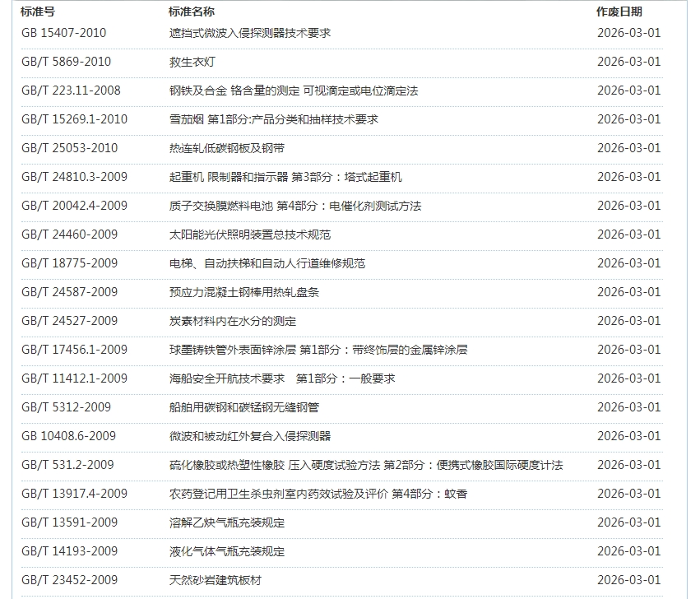The height and width of the screenshot is (599, 700).
Task: Click the 作废日期 column header
Action: 619,12
